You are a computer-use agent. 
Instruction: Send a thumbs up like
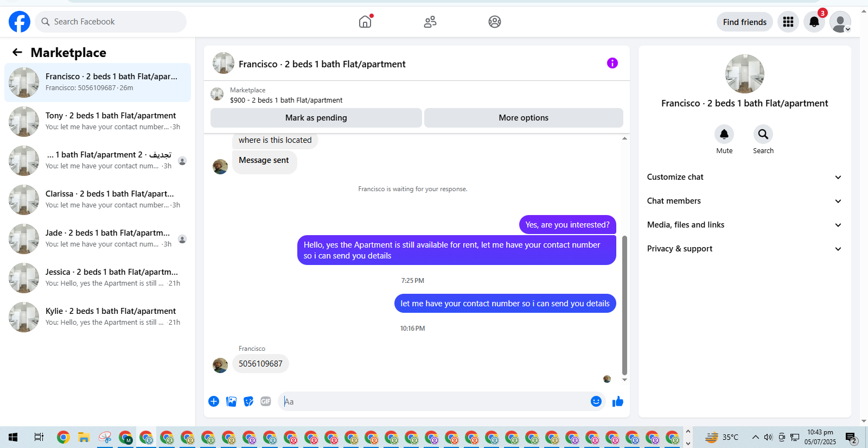618,401
